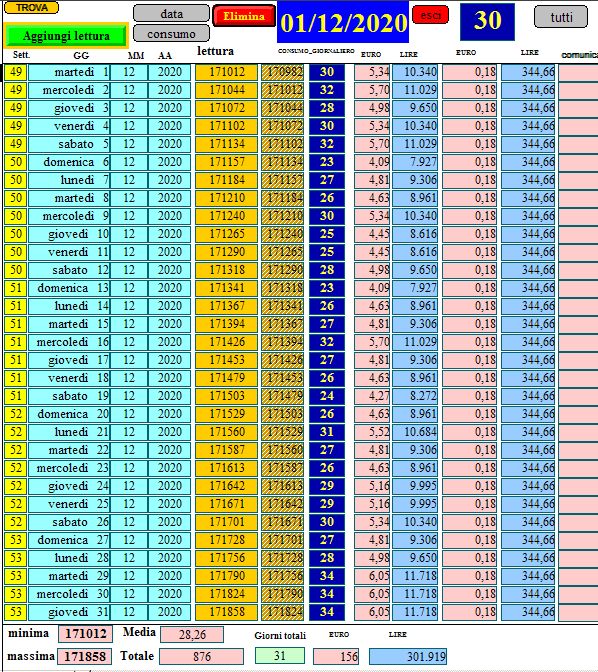
Task: Click week number 51 for lunedi 14
Action: click(15, 306)
